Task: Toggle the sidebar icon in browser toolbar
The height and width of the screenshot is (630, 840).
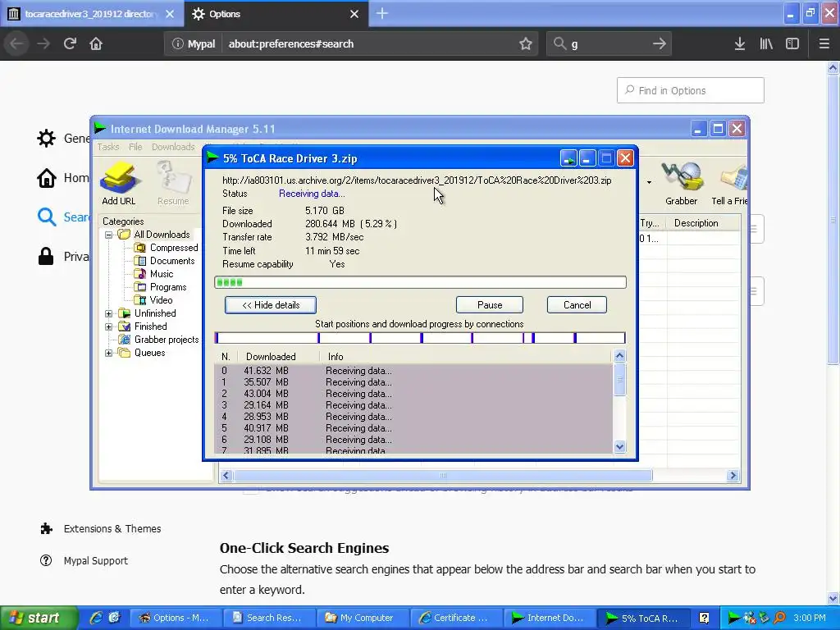Action: coord(792,43)
